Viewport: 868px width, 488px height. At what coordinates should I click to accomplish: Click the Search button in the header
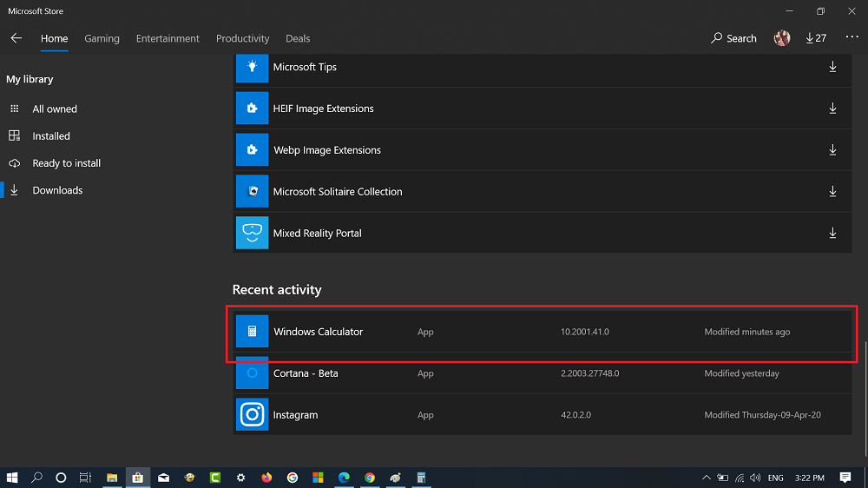(x=733, y=38)
